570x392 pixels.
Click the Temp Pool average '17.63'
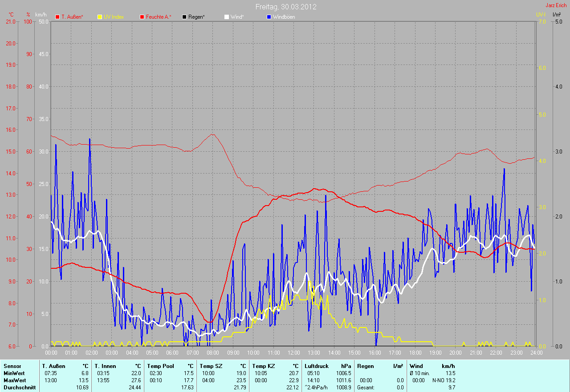point(187,388)
